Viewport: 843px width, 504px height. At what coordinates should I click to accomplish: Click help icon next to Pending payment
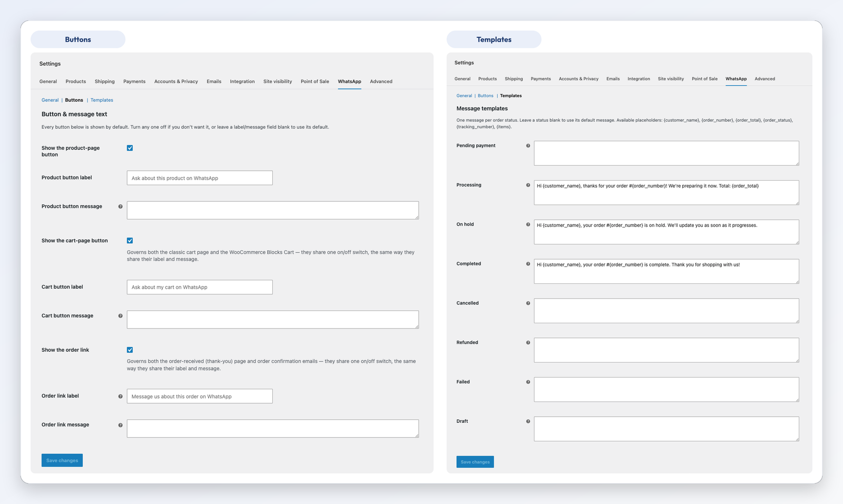528,146
